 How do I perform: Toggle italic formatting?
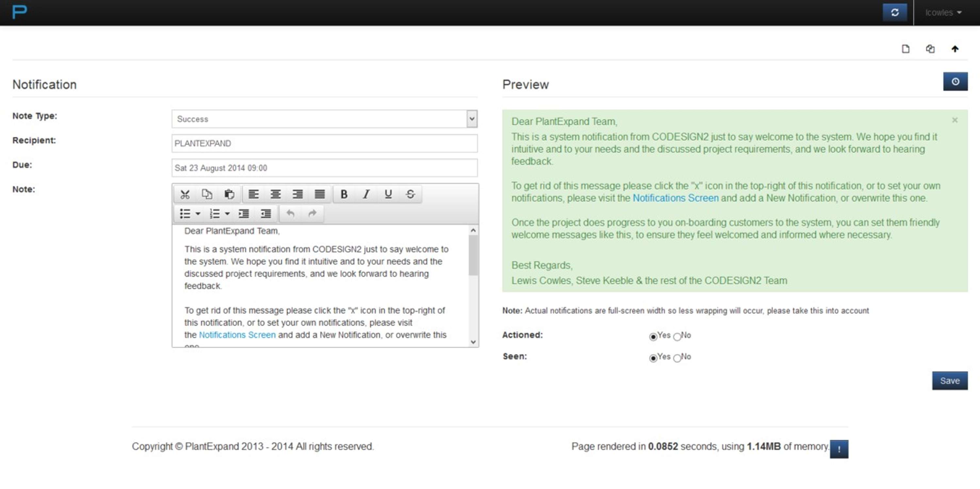coord(366,194)
